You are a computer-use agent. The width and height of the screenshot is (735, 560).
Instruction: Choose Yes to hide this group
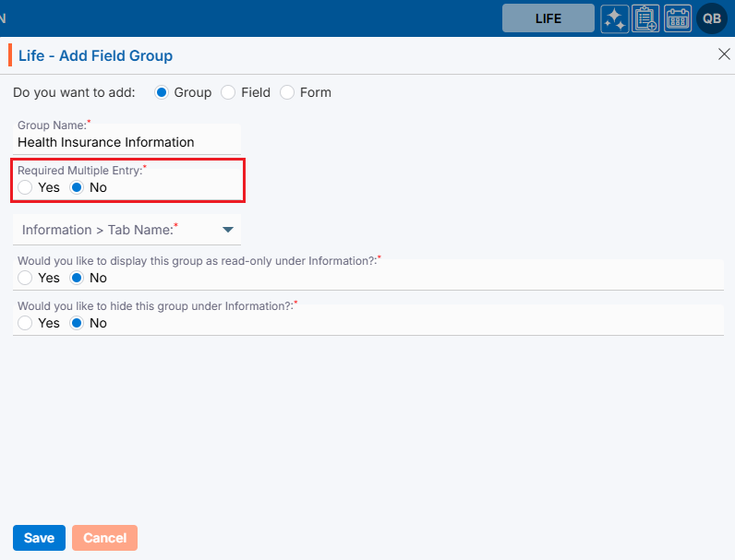click(25, 323)
